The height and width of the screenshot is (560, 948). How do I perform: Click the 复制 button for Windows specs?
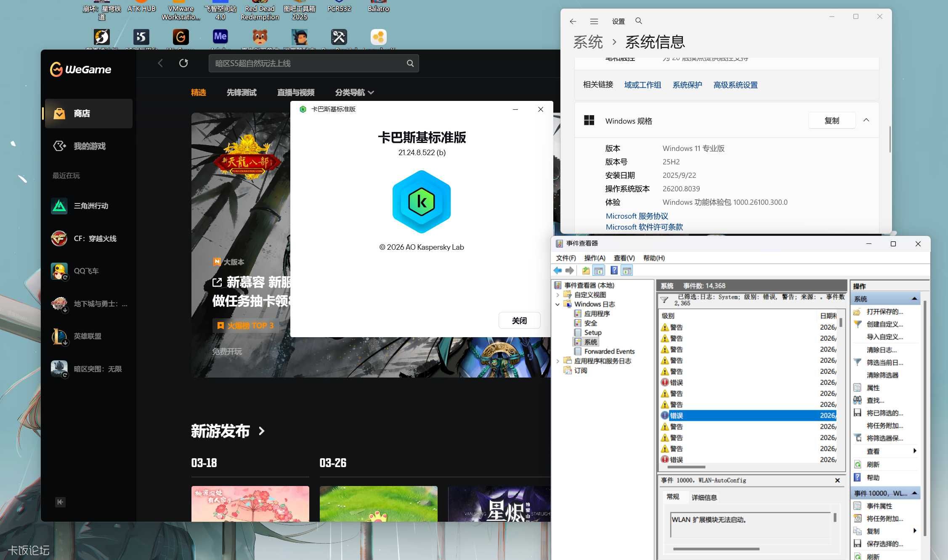pyautogui.click(x=831, y=121)
